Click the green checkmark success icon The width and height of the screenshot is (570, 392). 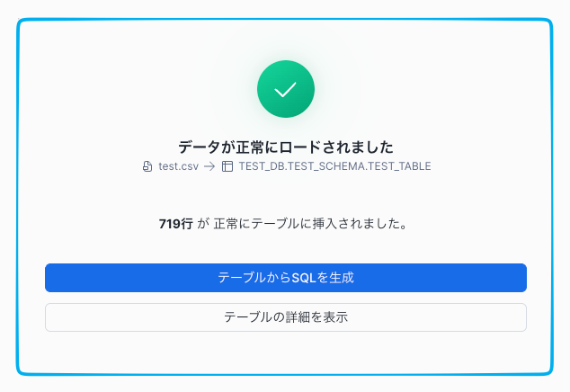pyautogui.click(x=285, y=89)
